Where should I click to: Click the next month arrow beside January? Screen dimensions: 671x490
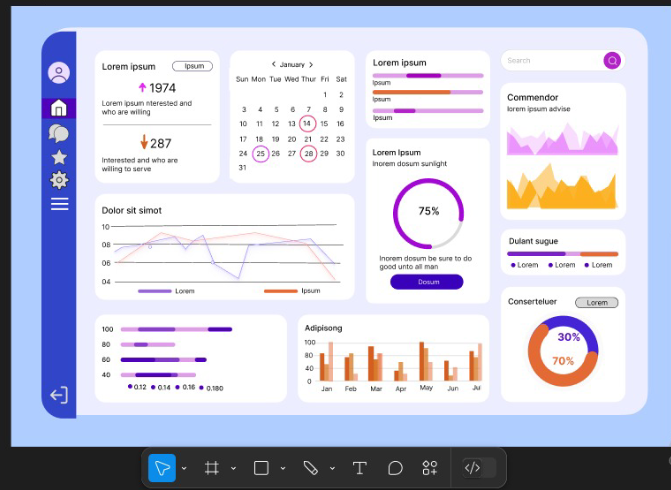click(311, 65)
